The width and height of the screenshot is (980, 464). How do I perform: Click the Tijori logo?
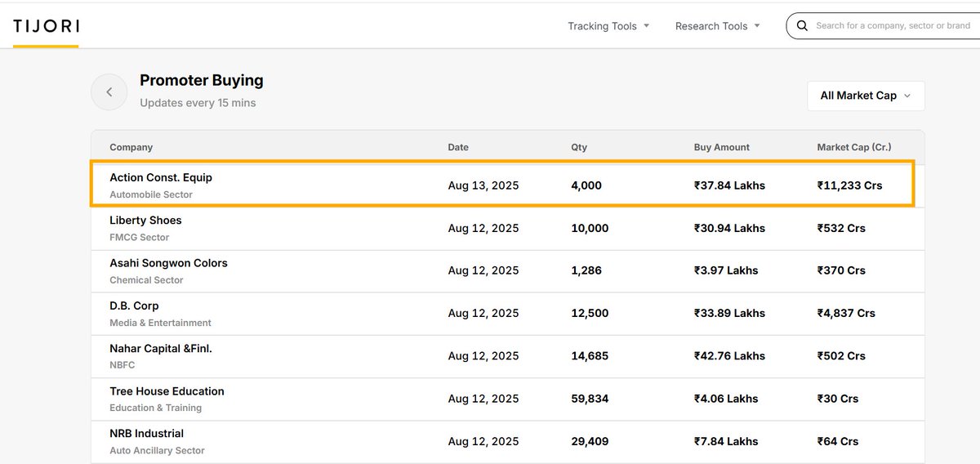point(46,26)
